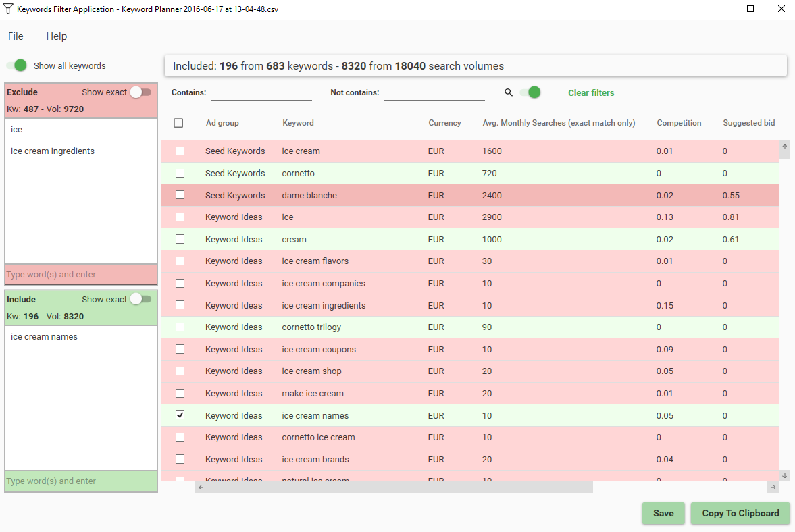Viewport: 795px width, 532px height.
Task: Click the funnel app icon in title bar
Action: click(8, 9)
